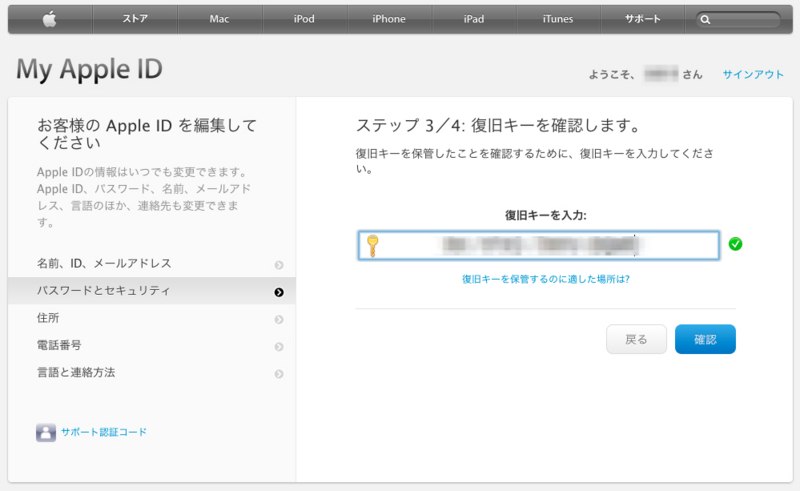Click the 復旧キーを入力: label
The width and height of the screenshot is (800, 491).
(546, 215)
